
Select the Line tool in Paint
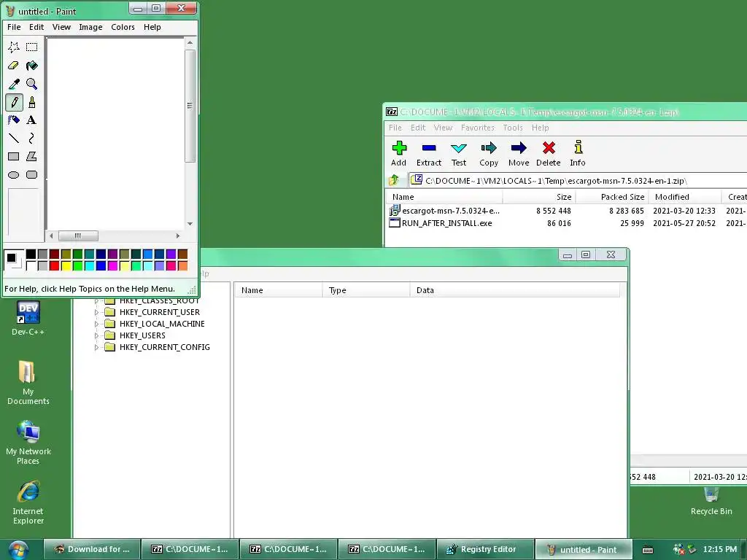tap(14, 138)
